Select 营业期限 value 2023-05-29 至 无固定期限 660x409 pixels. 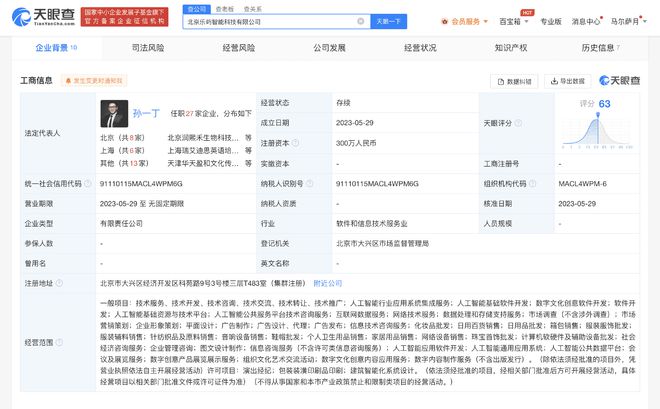tap(142, 203)
